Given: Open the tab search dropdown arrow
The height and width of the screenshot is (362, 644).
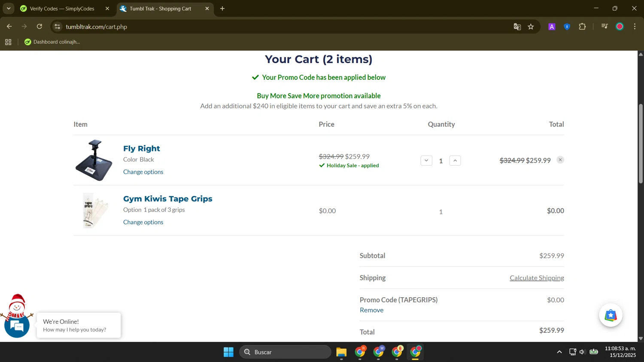Looking at the screenshot, I should [9, 9].
